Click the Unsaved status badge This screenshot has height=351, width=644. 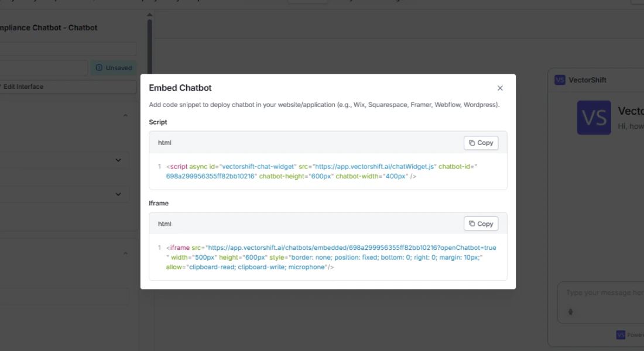point(113,67)
